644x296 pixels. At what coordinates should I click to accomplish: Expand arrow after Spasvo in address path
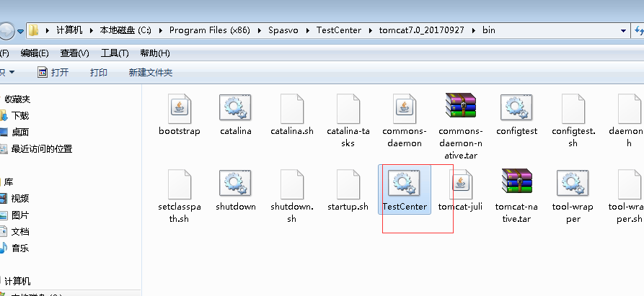(x=308, y=30)
